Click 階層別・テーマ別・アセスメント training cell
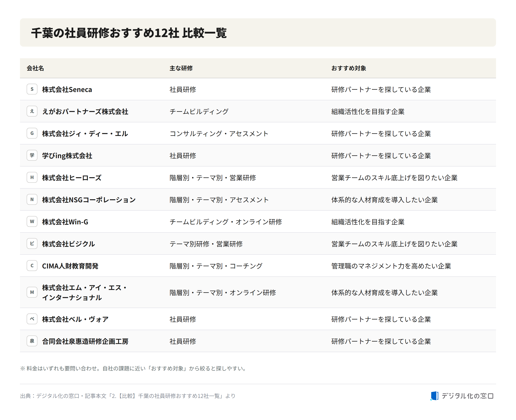516x420 pixels. [x=219, y=200]
